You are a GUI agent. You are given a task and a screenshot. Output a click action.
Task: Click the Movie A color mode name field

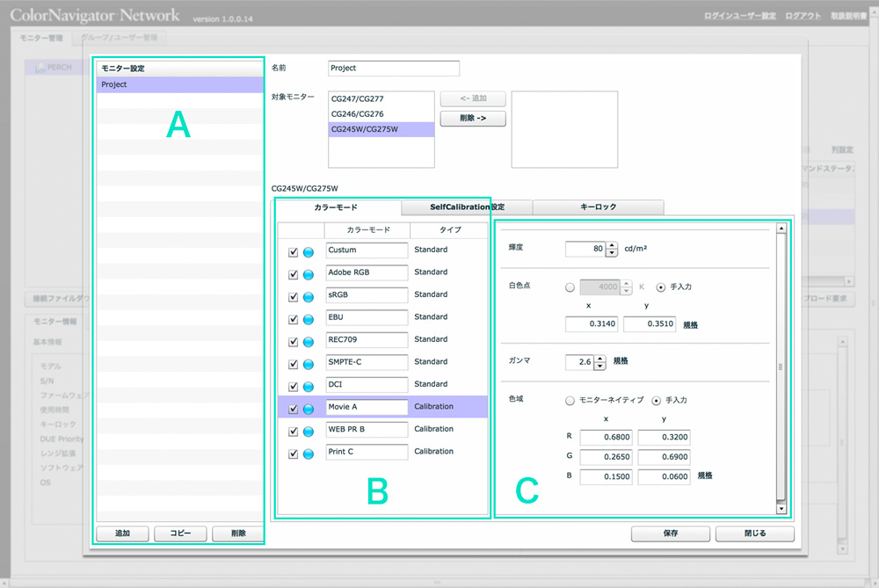click(367, 407)
